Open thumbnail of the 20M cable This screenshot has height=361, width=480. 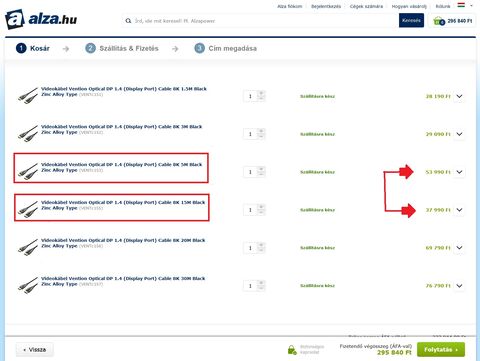coord(28,247)
